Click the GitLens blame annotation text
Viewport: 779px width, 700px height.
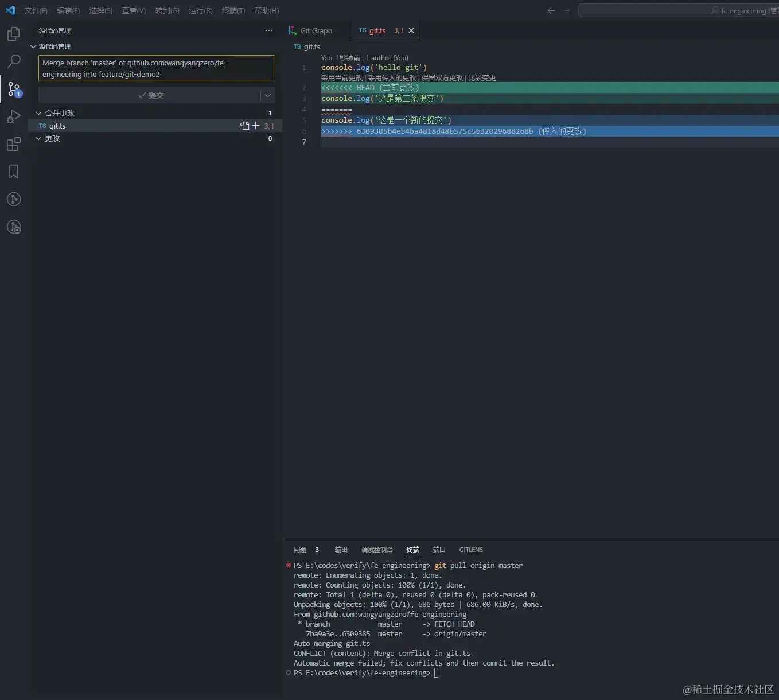click(x=365, y=58)
